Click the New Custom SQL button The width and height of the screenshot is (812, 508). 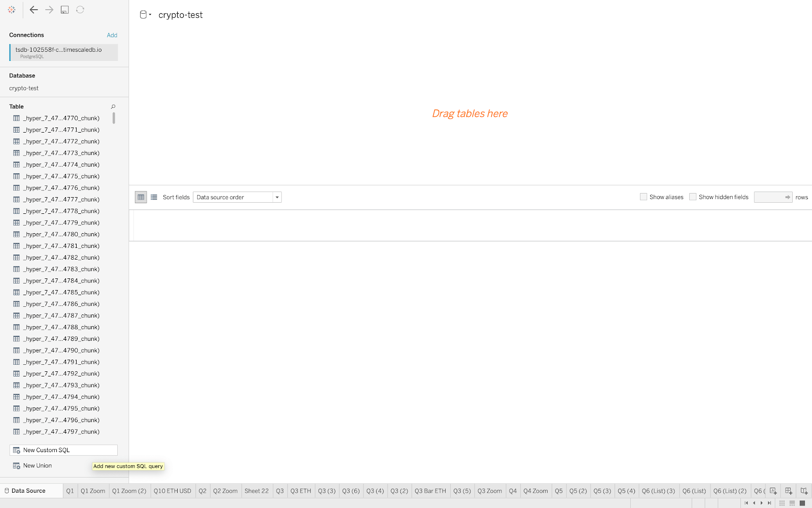click(63, 450)
